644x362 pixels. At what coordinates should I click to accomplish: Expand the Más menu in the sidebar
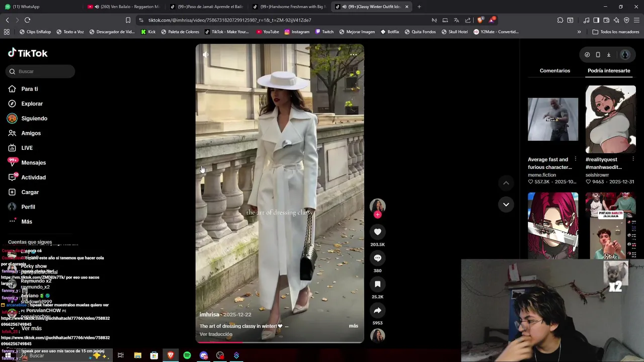pyautogui.click(x=26, y=222)
